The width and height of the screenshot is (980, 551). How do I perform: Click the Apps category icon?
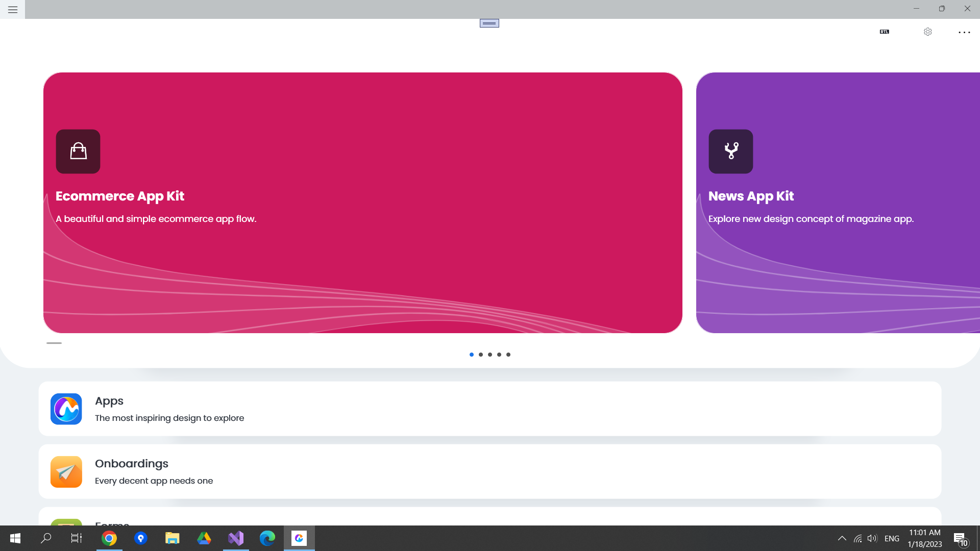(66, 409)
